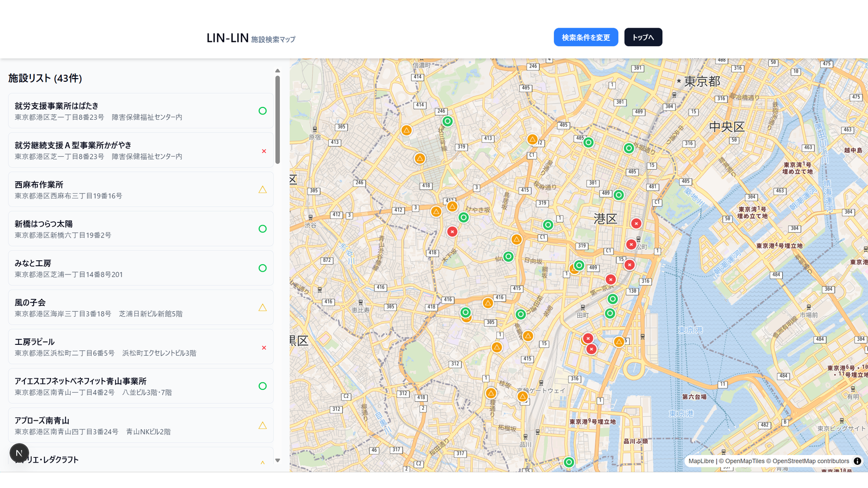The height and width of the screenshot is (488, 868).
Task: Click the 東京都 label on the map
Action: point(702,81)
